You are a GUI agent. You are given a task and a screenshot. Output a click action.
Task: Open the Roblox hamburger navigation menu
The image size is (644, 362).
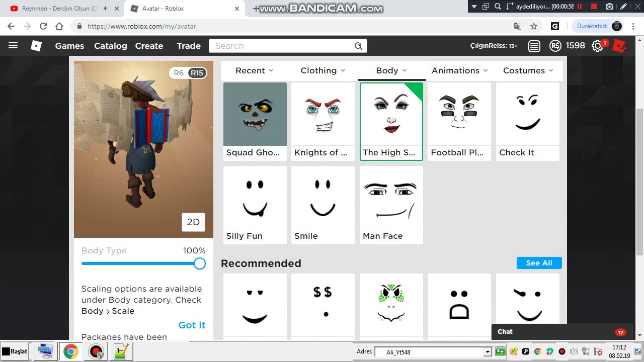point(13,46)
